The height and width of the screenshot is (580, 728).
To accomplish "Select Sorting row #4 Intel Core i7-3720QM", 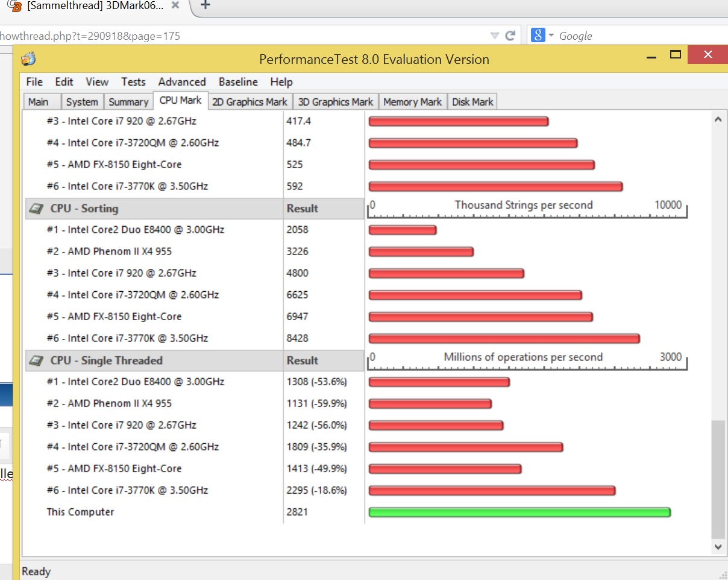I will 133,295.
